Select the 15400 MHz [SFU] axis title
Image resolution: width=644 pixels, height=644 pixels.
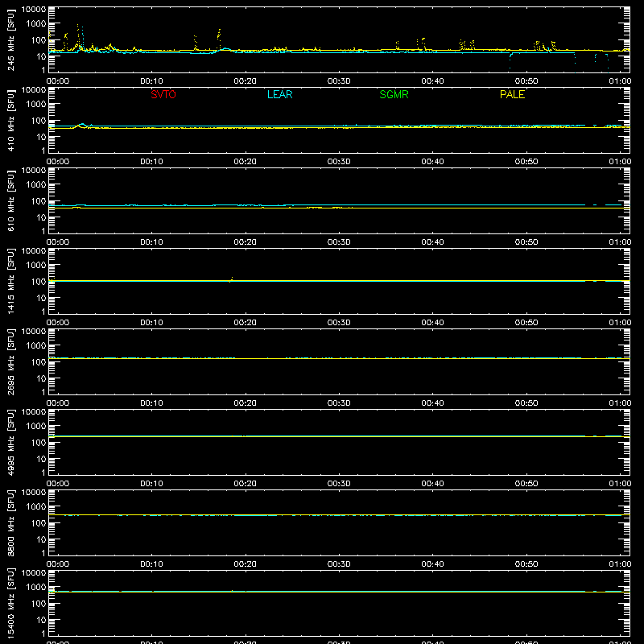tap(10, 603)
